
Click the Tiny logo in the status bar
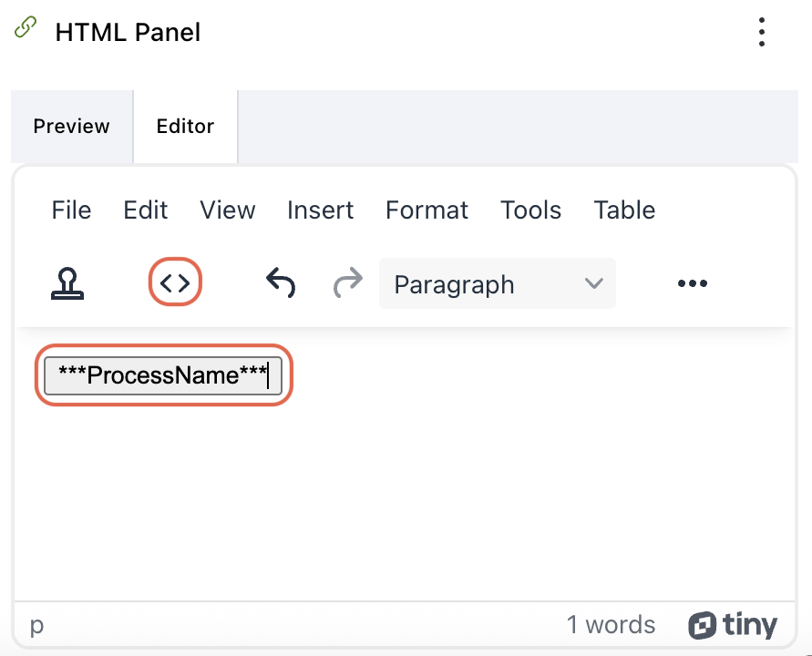(x=734, y=625)
